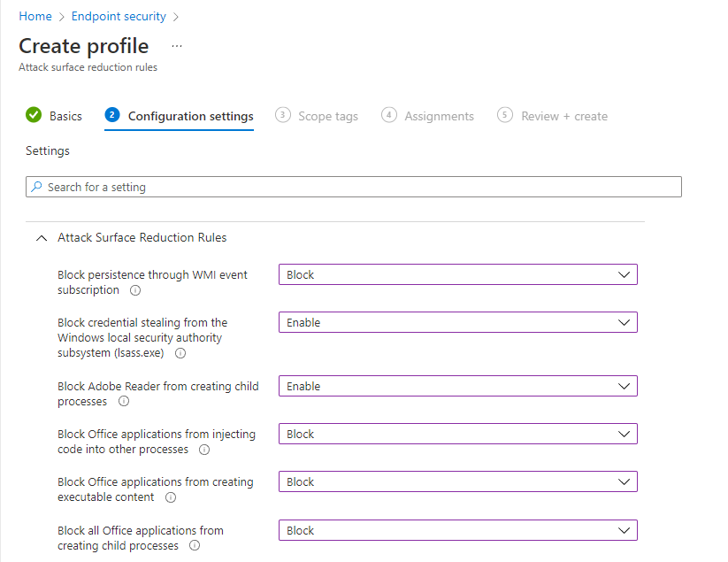Open the ellipsis menu next to Create profile
728x562 pixels.
point(177,46)
